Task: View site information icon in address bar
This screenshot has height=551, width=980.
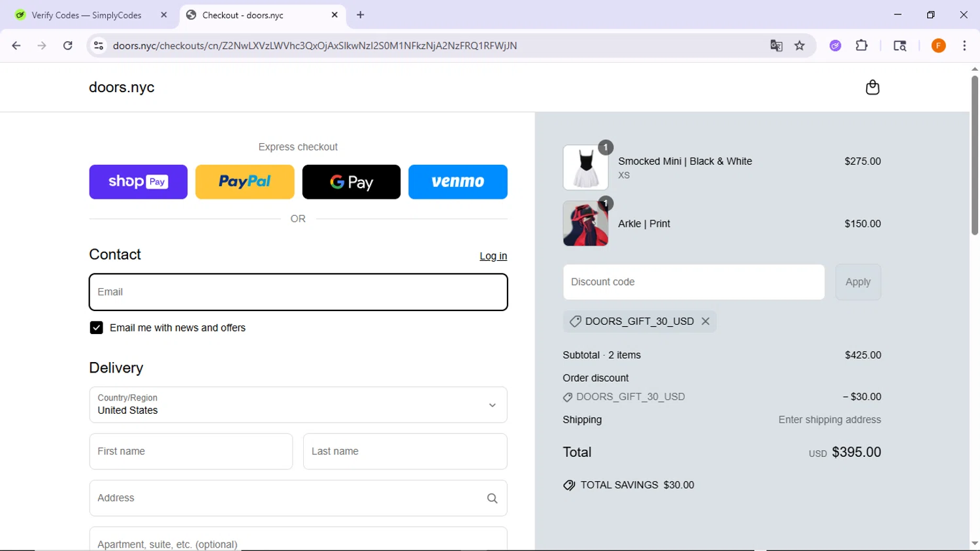Action: click(x=99, y=46)
